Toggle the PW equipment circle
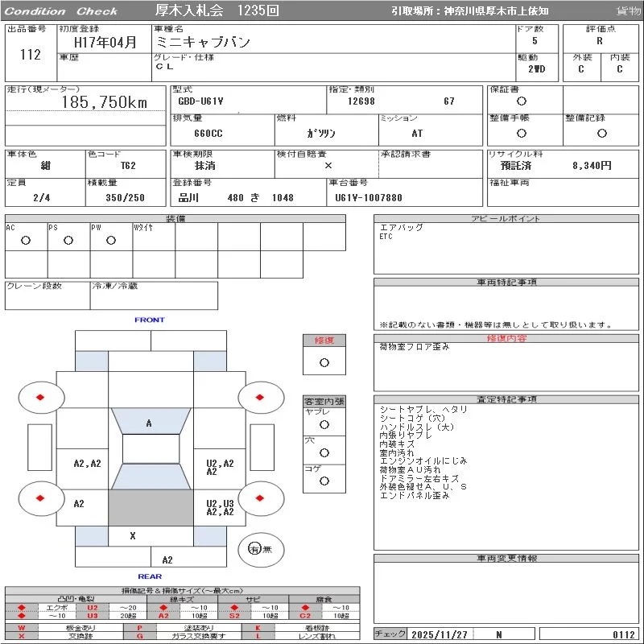The image size is (644, 644). coord(111,240)
